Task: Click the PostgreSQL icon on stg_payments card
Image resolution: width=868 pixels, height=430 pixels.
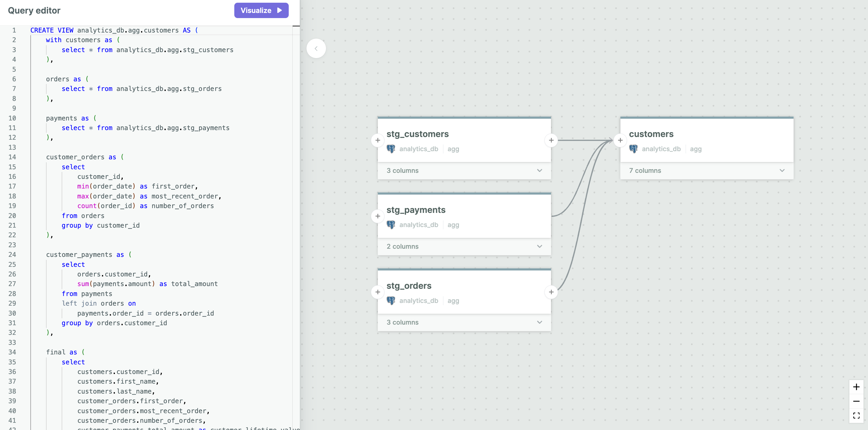Action: (x=391, y=225)
